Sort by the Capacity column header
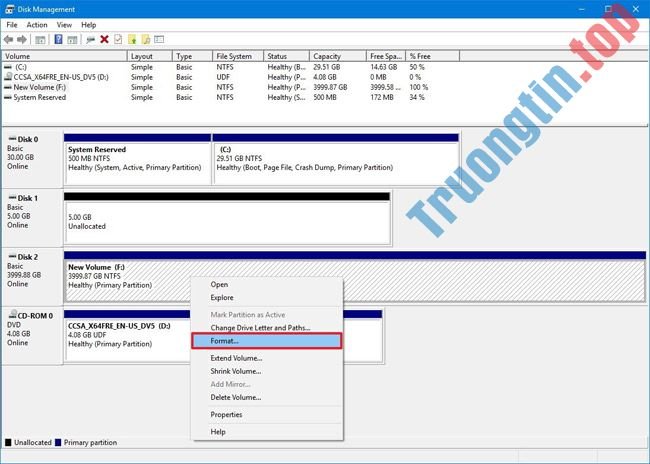650x464 pixels. 338,56
